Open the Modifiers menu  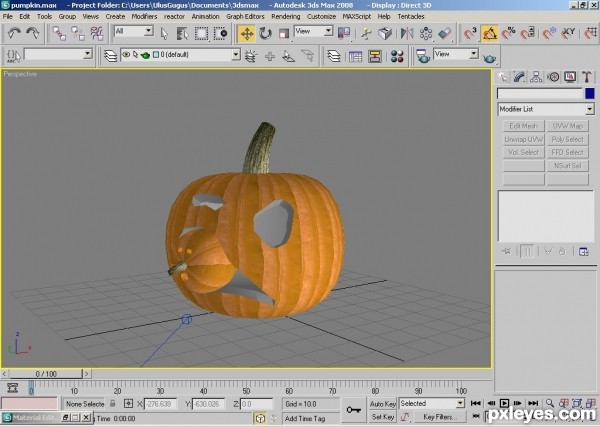[144, 16]
